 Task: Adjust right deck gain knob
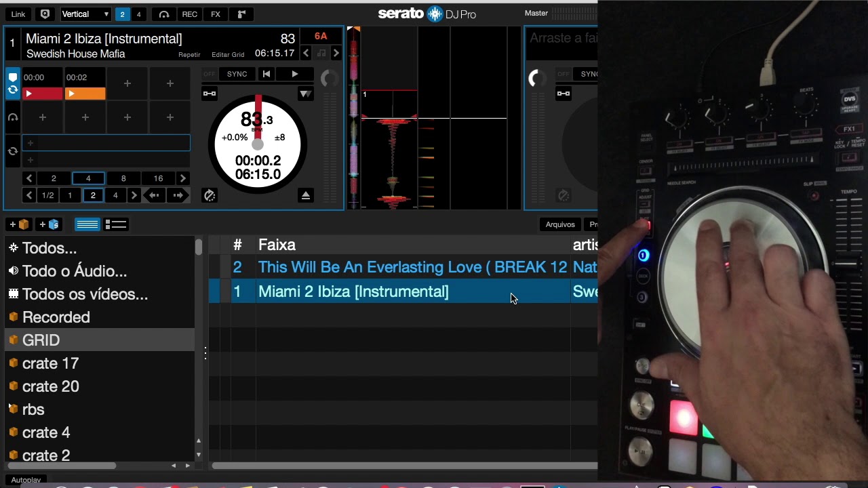[x=536, y=79]
